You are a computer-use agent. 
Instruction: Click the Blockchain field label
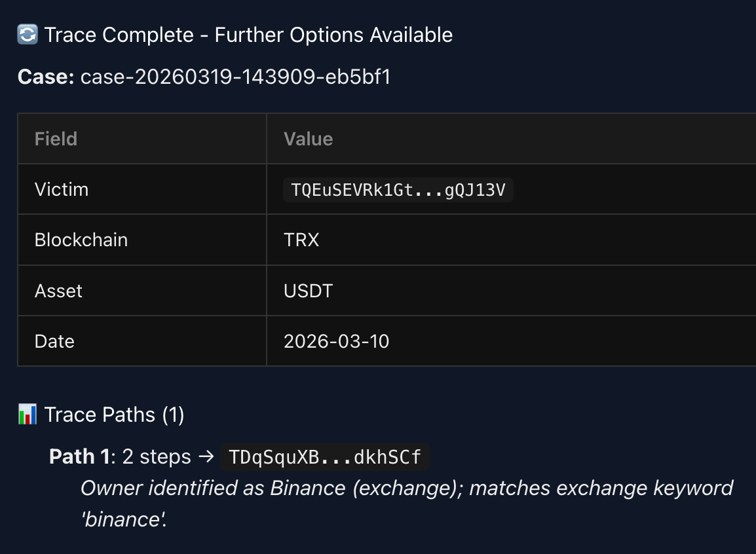coord(81,240)
